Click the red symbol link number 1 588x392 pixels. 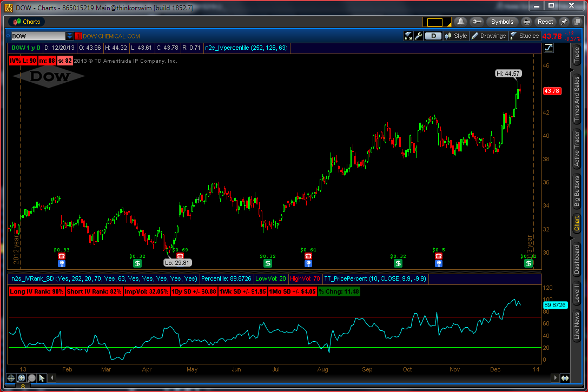[78, 36]
